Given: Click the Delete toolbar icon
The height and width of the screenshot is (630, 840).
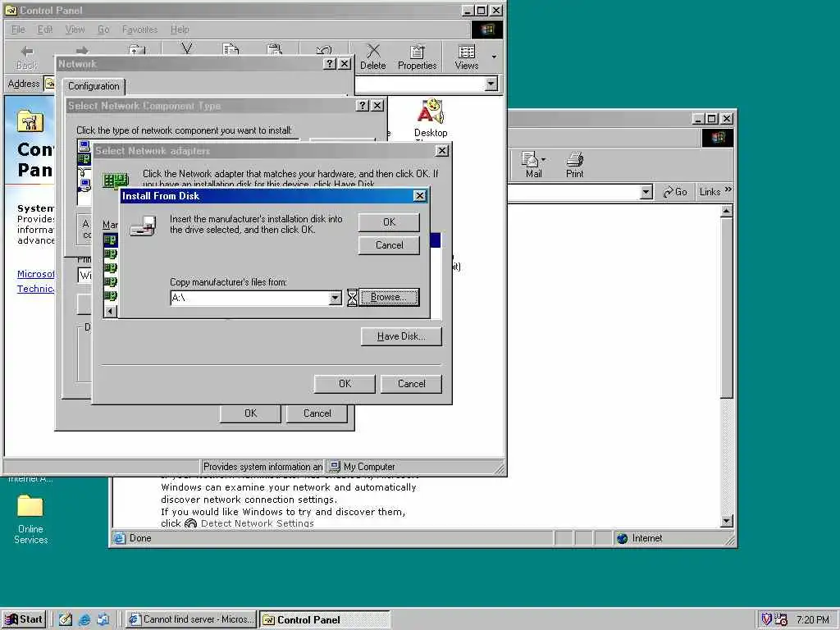Looking at the screenshot, I should tap(373, 57).
